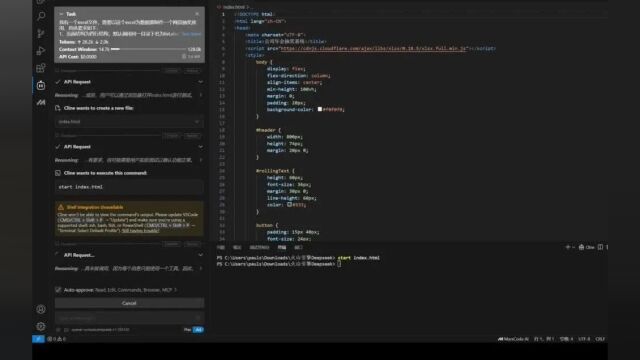This screenshot has width=640, height=360.
Task: Open the Manage gear icon
Action: tap(41, 326)
